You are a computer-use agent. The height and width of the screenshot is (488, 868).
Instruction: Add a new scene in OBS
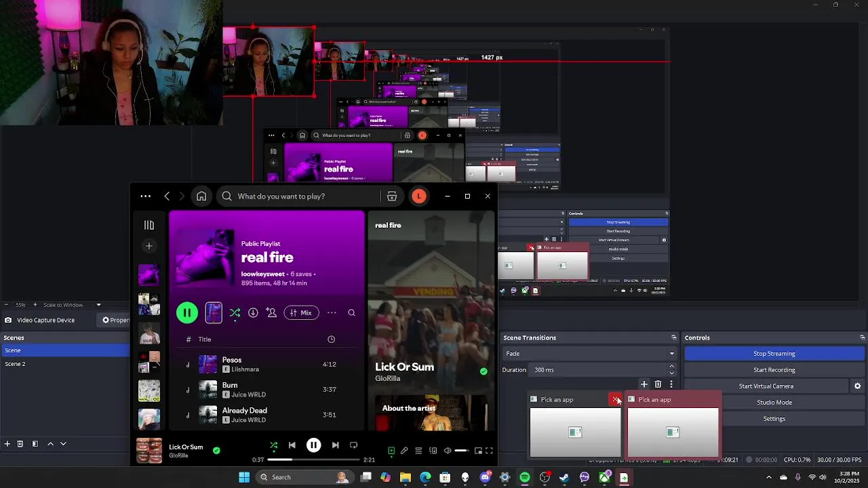click(x=7, y=444)
